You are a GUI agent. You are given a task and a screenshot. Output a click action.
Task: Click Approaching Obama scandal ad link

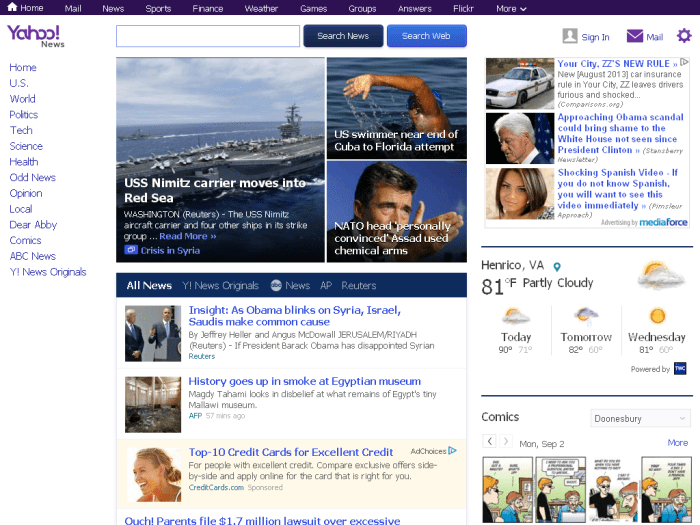pos(620,133)
